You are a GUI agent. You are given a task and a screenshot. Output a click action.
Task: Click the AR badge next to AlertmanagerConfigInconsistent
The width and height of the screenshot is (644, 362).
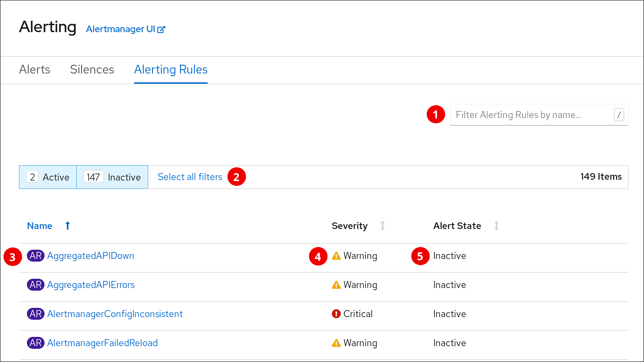tap(36, 314)
